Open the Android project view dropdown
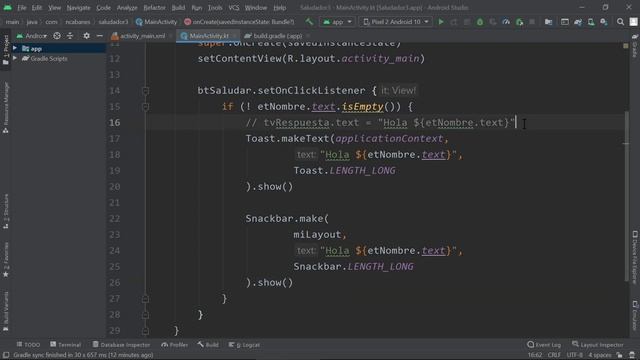The width and height of the screenshot is (640, 360). click(x=32, y=36)
